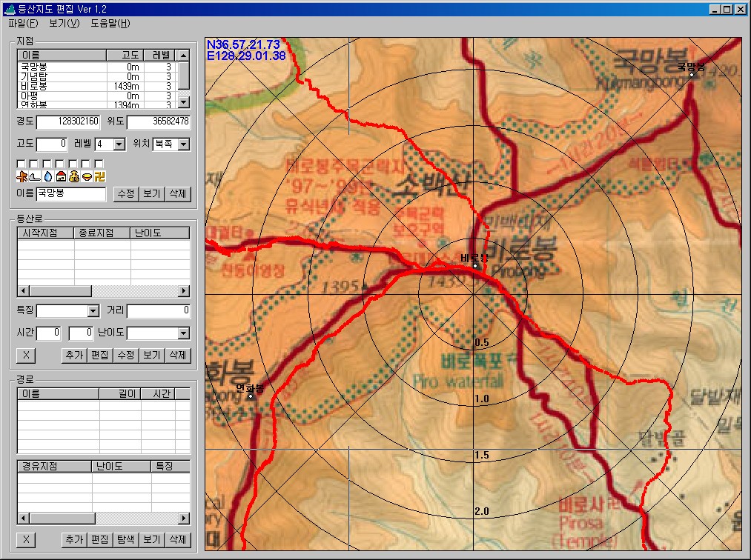751x560 pixels.
Task: Click 탐색 button in 경로 section
Action: click(126, 539)
